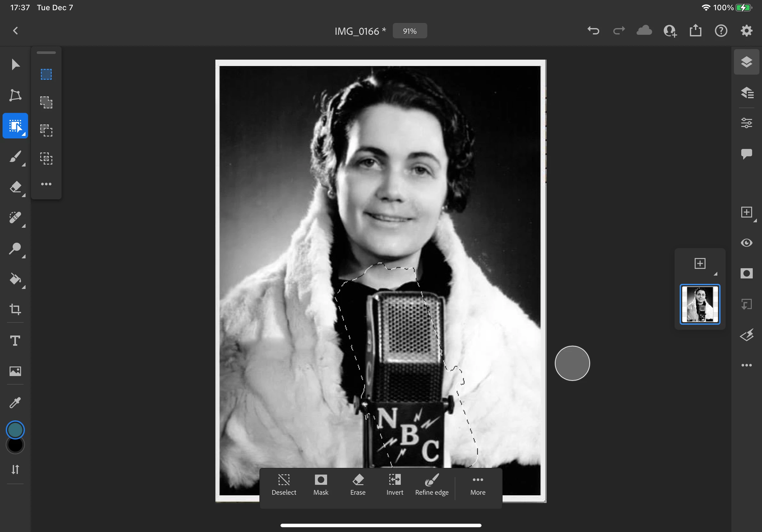Choose add-to-selection mode

point(46,102)
